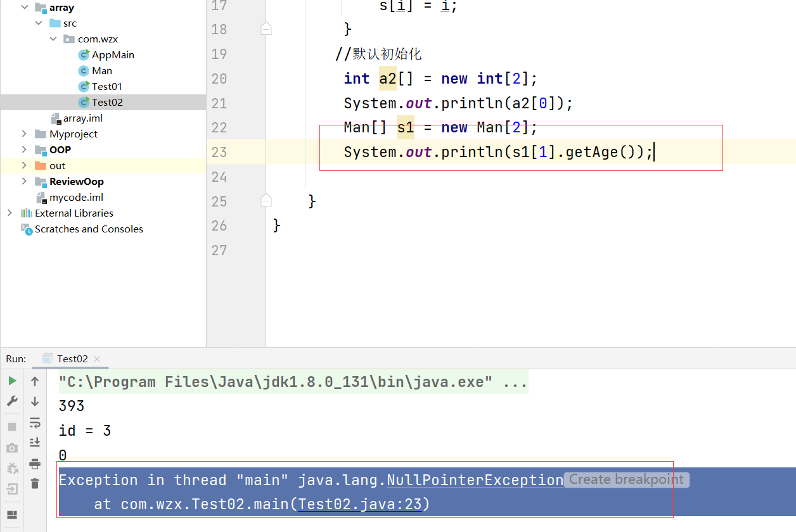Open the Restore Layout icon

pyautogui.click(x=12, y=515)
